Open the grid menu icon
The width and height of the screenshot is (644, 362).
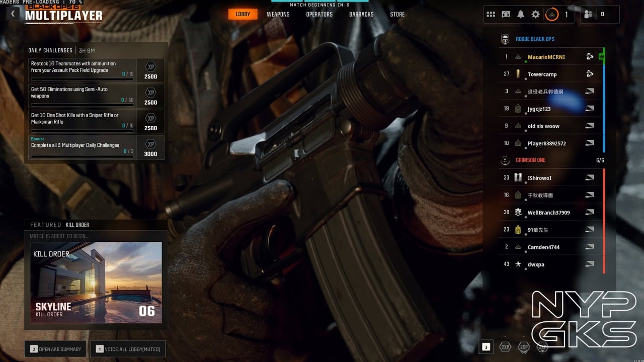pyautogui.click(x=491, y=15)
